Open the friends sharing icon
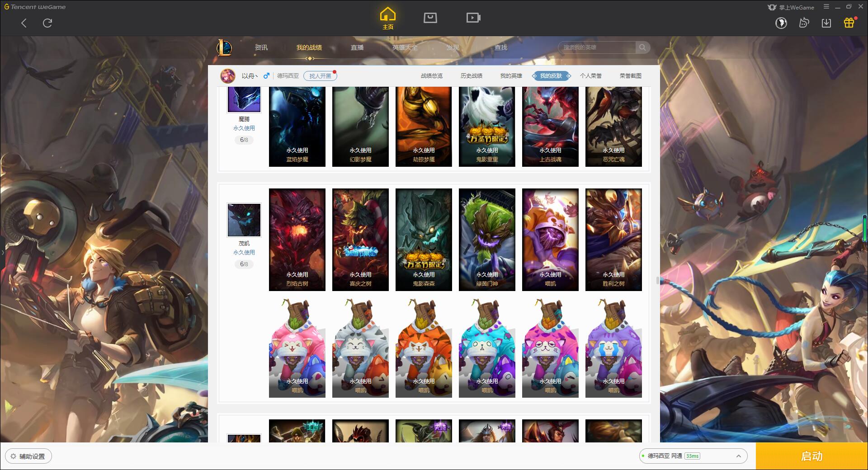Viewport: 868px width, 470px height. (804, 23)
